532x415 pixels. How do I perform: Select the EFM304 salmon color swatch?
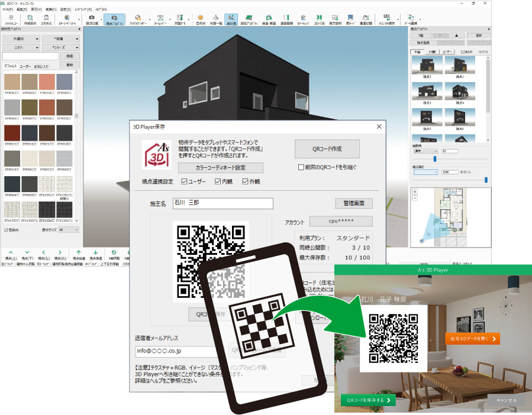(x=47, y=82)
